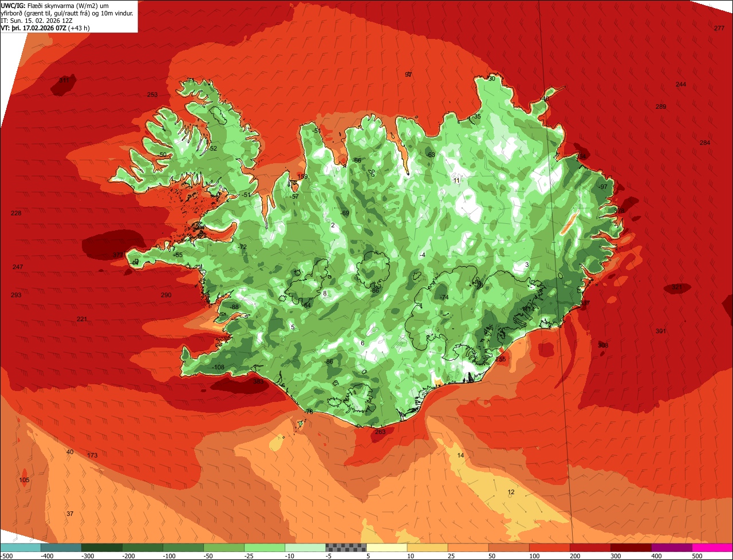Click the '37' value near the bottom-left
The height and width of the screenshot is (560, 733).
pos(70,514)
